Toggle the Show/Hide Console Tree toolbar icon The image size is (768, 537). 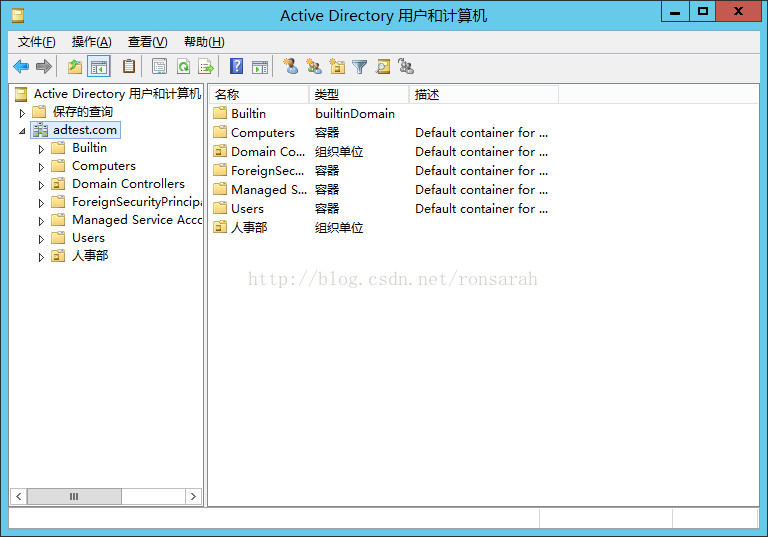click(x=98, y=66)
